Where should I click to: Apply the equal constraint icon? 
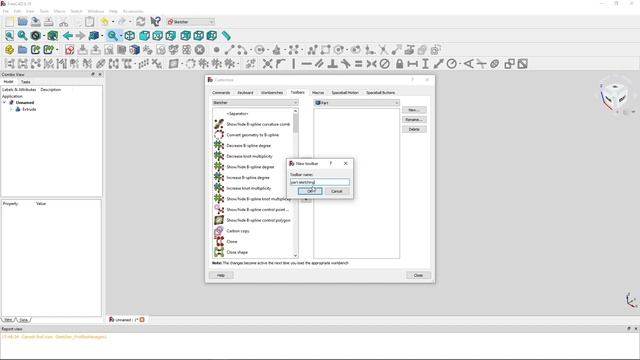click(358, 64)
